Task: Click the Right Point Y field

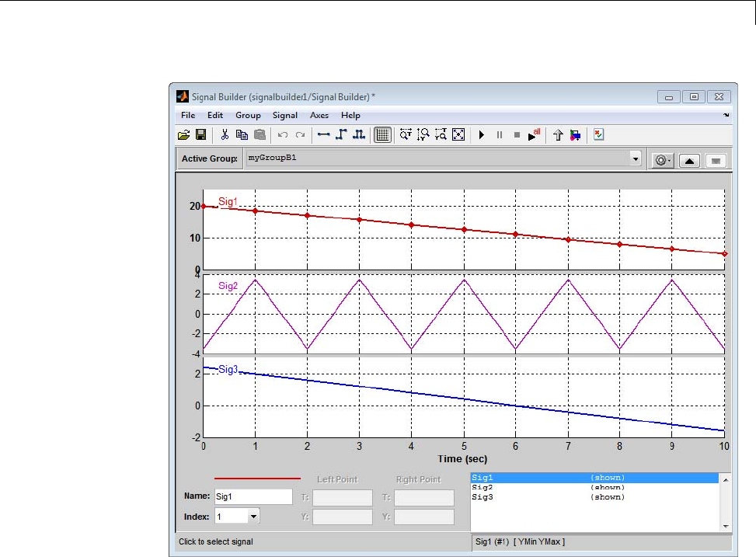Action: point(424,517)
